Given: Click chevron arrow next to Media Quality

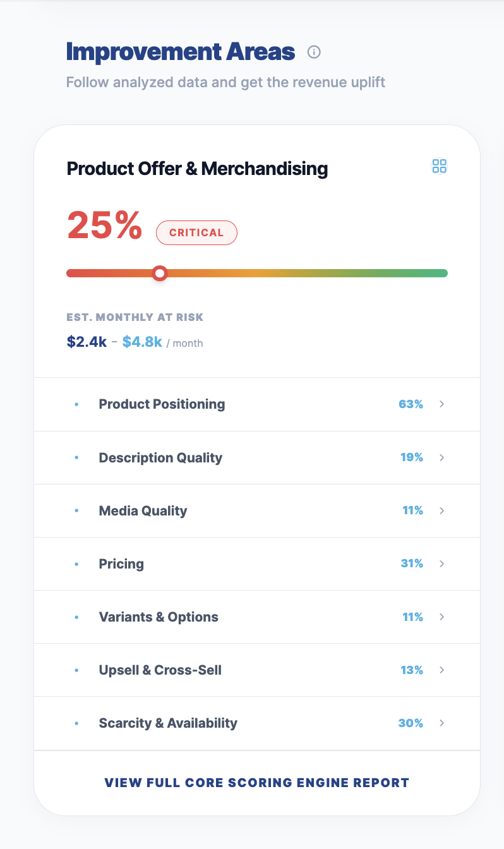Looking at the screenshot, I should pos(442,510).
